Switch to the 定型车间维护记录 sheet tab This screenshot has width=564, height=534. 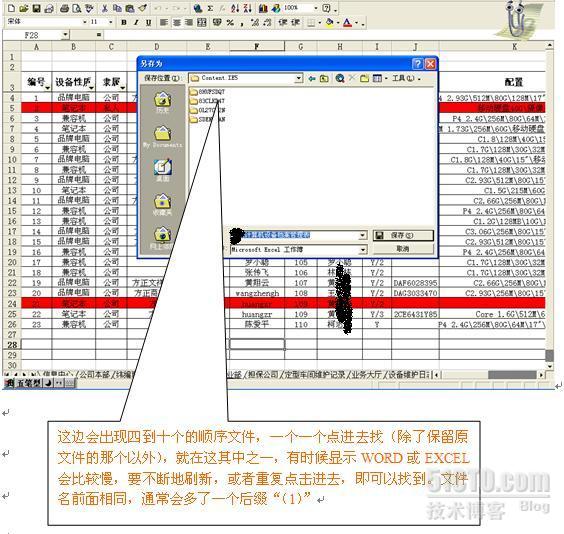314,375
